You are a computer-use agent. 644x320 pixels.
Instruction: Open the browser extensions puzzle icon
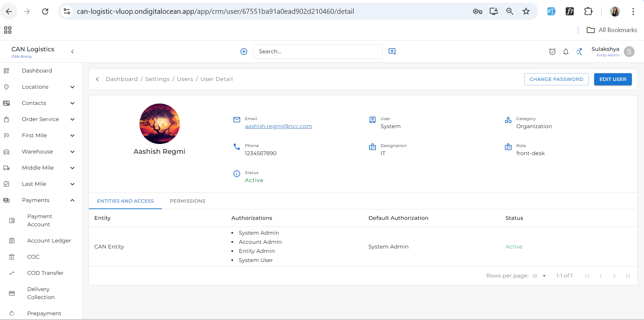point(588,11)
